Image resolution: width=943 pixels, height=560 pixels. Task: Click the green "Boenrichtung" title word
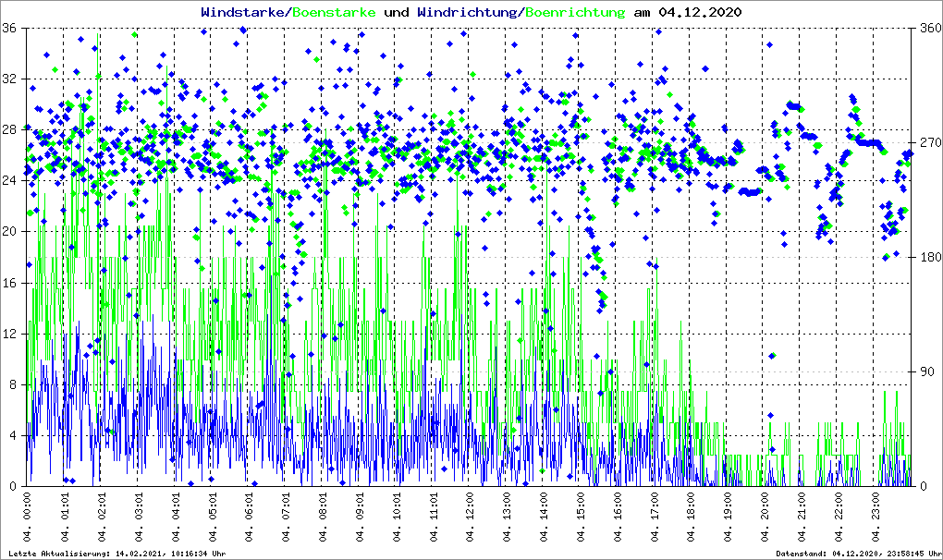[574, 12]
